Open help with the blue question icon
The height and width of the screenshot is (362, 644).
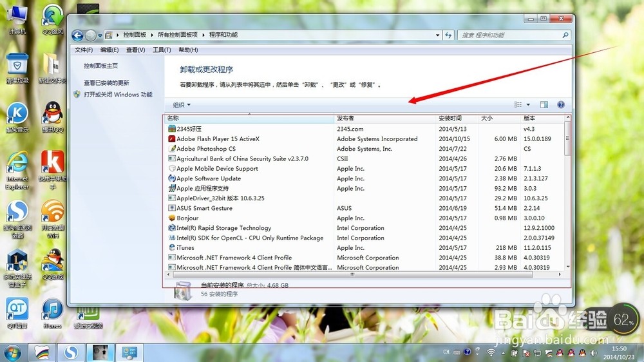click(x=561, y=105)
